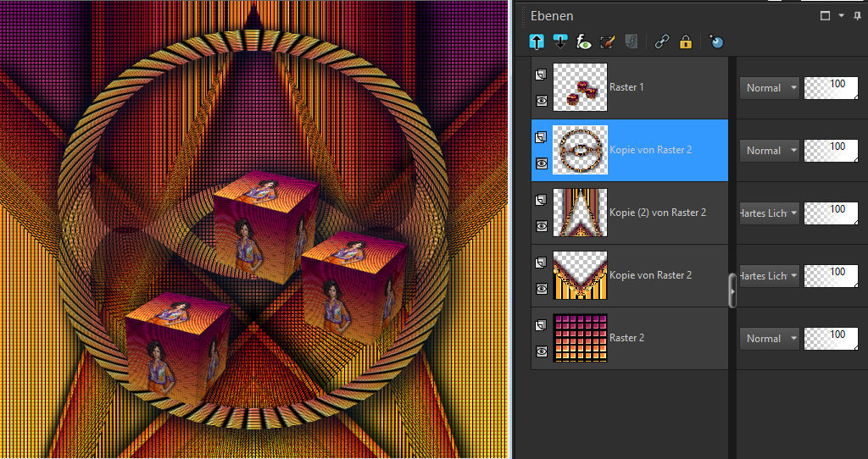The height and width of the screenshot is (459, 868).
Task: Click the Ebenen panel title
Action: pos(552,16)
